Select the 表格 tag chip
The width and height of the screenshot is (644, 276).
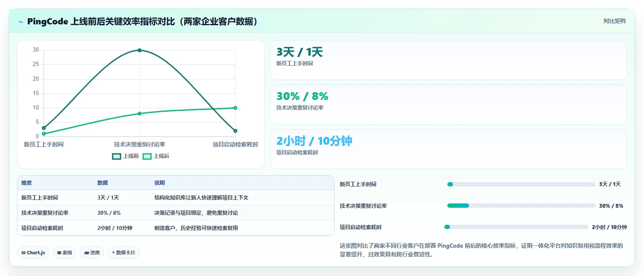click(x=64, y=253)
